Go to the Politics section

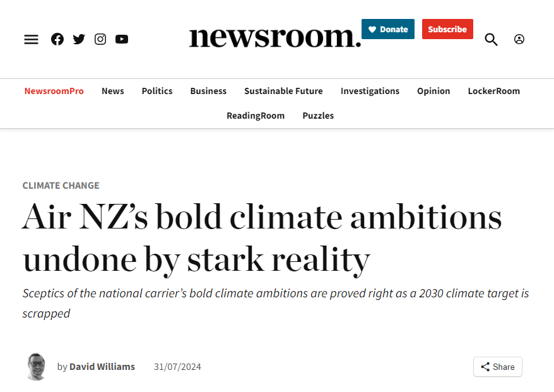pyautogui.click(x=157, y=91)
